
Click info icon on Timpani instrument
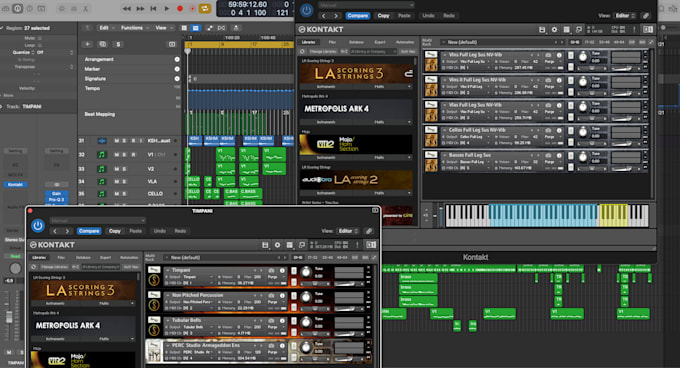point(282,270)
